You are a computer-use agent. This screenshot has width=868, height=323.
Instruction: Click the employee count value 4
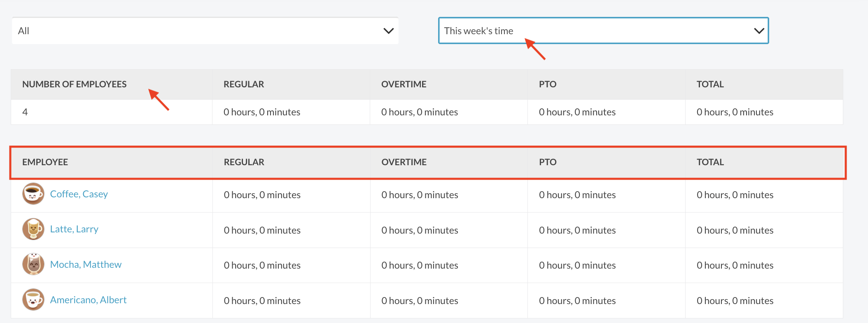click(25, 112)
